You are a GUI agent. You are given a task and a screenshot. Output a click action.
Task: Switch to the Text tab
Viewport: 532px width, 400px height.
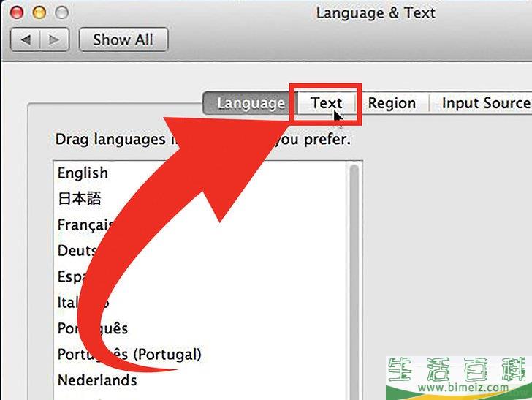coord(326,103)
